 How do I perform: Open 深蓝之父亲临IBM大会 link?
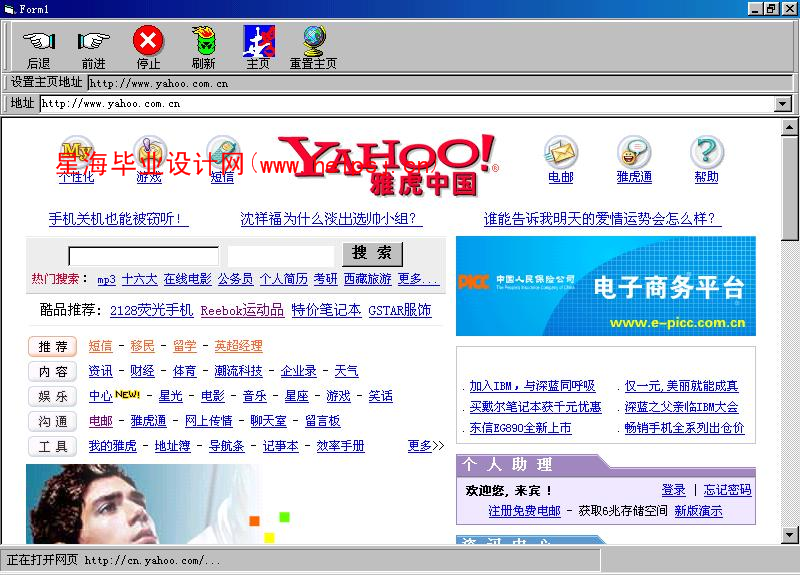click(x=682, y=407)
